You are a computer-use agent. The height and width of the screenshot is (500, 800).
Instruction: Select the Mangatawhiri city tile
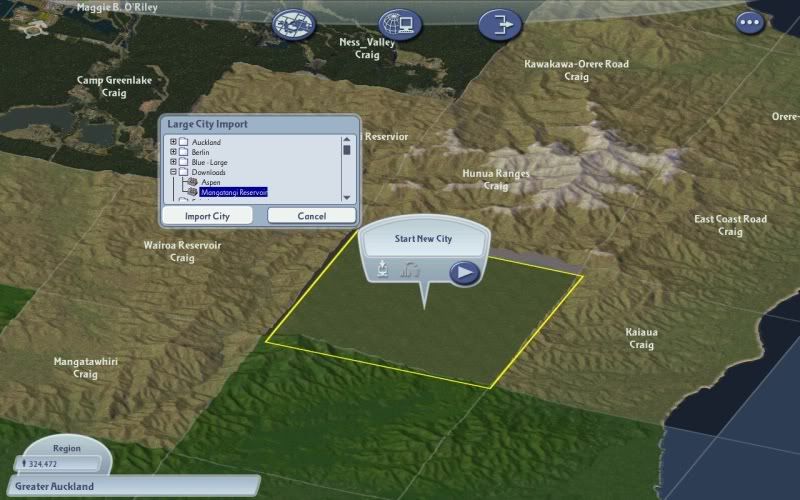pos(85,368)
